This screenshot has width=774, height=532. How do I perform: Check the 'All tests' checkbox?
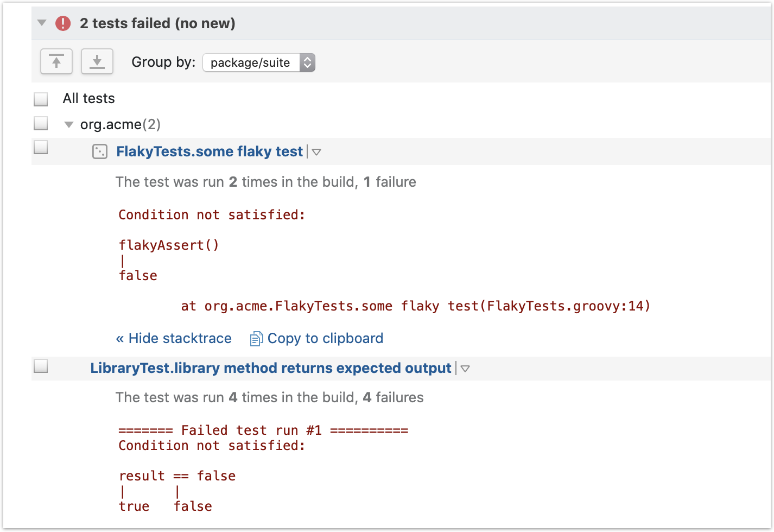tap(41, 99)
